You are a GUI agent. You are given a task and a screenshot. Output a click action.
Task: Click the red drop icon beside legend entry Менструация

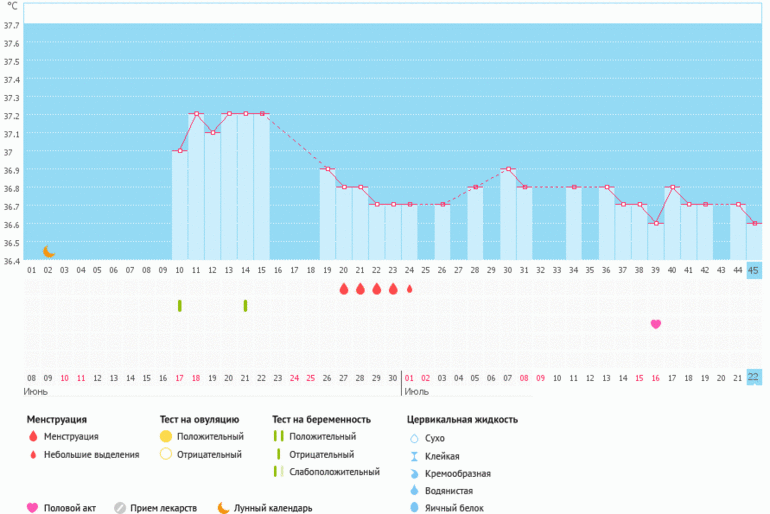pyautogui.click(x=33, y=436)
